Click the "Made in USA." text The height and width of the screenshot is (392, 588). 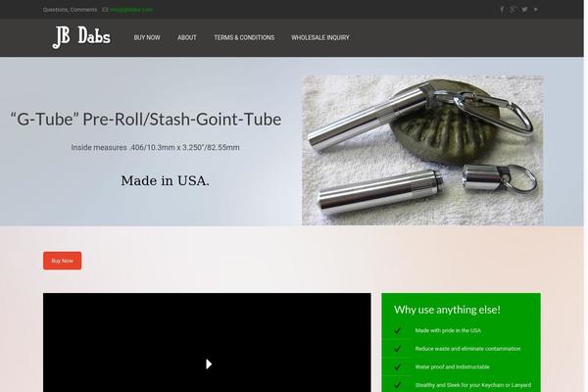165,180
